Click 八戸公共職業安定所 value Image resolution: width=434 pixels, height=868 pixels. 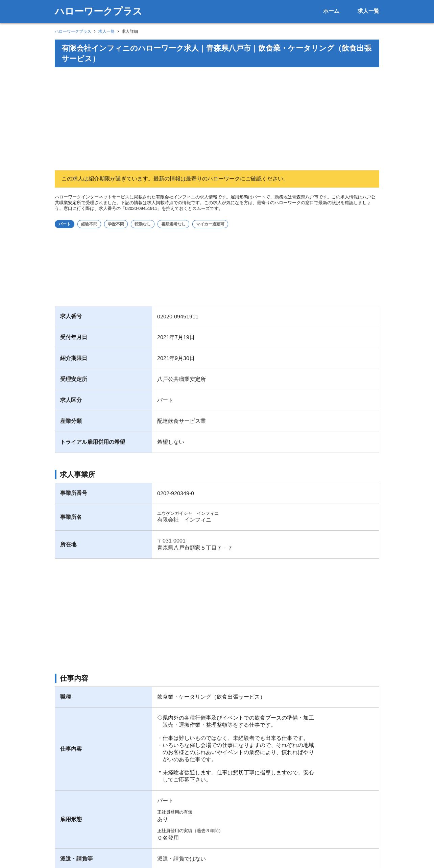click(x=181, y=379)
